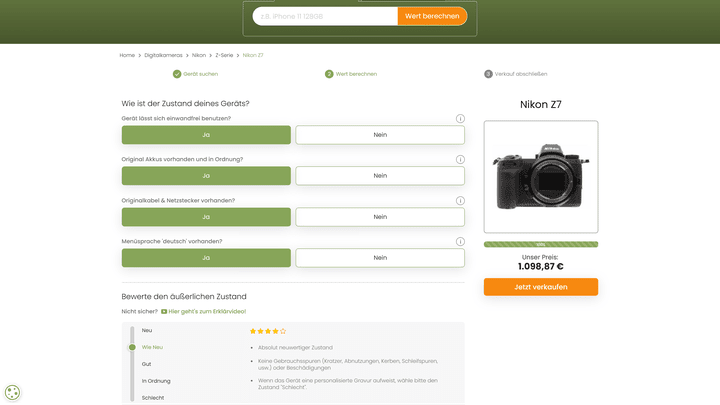The height and width of the screenshot is (405, 720).
Task: Set Nein for Menüsprache deutsch
Action: point(380,258)
